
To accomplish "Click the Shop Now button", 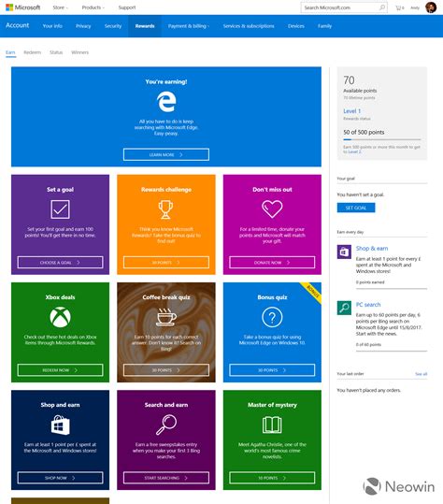I will [60, 478].
